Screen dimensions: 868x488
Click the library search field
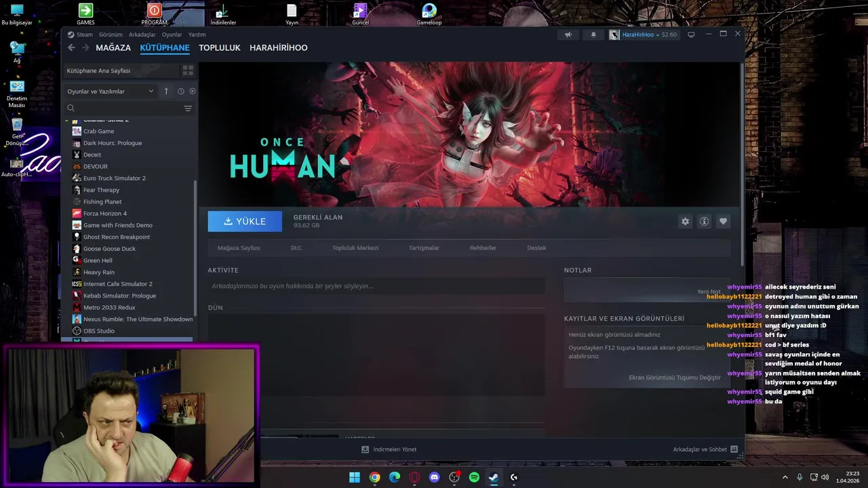(x=129, y=108)
